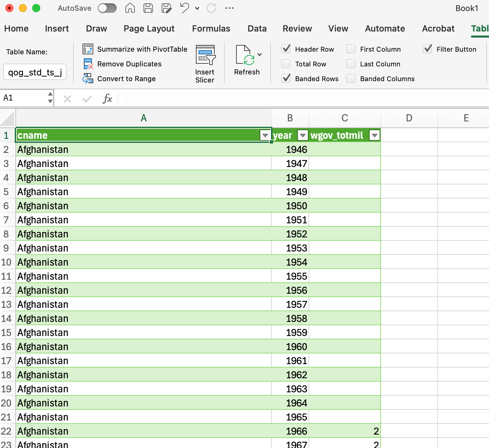Click the Insert Slicer label
The height and width of the screenshot is (448, 489).
coord(205,76)
